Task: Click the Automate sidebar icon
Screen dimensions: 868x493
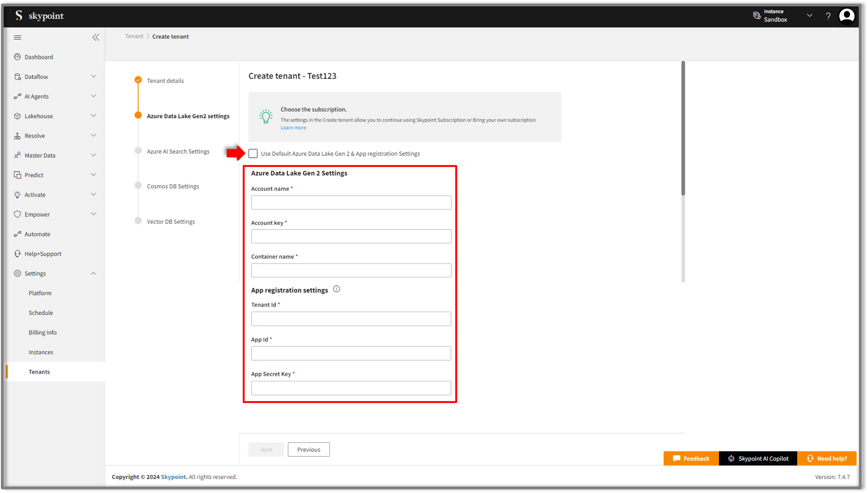Action: click(x=18, y=234)
